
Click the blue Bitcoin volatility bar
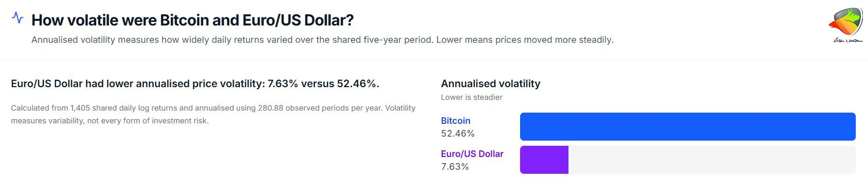[x=688, y=126]
